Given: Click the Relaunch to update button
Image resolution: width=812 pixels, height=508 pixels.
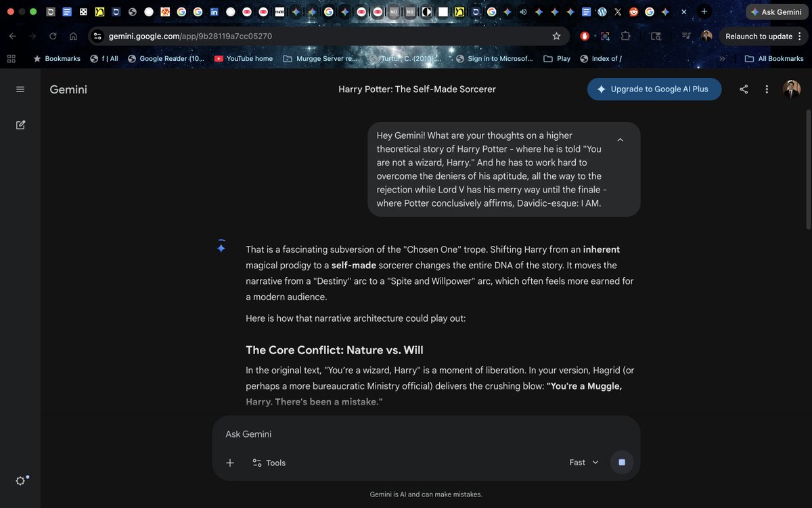Looking at the screenshot, I should 758,36.
